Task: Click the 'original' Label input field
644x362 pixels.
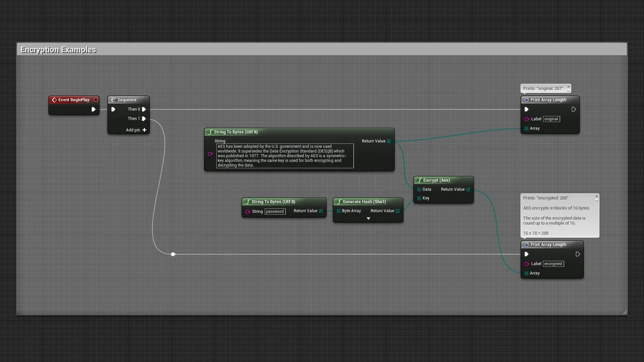Action: [x=551, y=119]
